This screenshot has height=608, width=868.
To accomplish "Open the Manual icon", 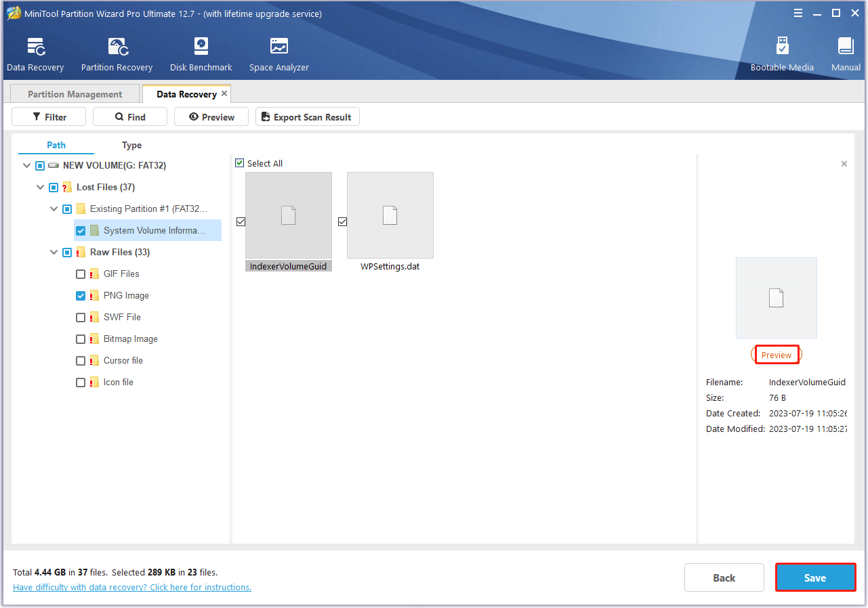I will 846,46.
